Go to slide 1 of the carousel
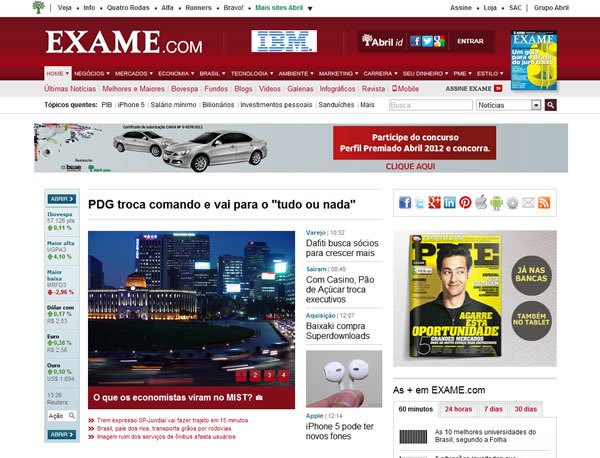Image resolution: width=600 pixels, height=458 pixels. click(241, 376)
